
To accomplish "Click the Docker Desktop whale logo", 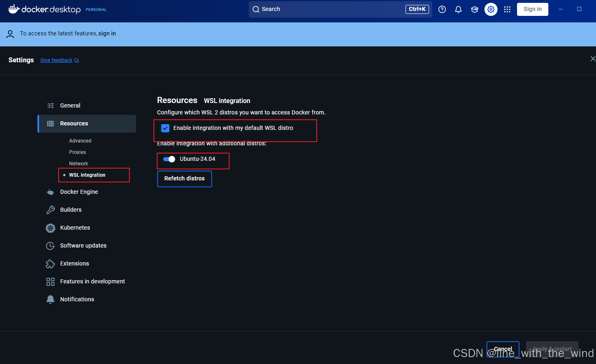I will tap(14, 9).
